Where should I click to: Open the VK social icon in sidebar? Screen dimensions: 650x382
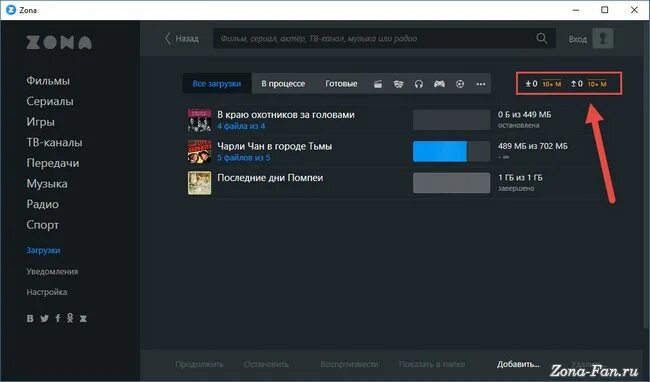30,318
